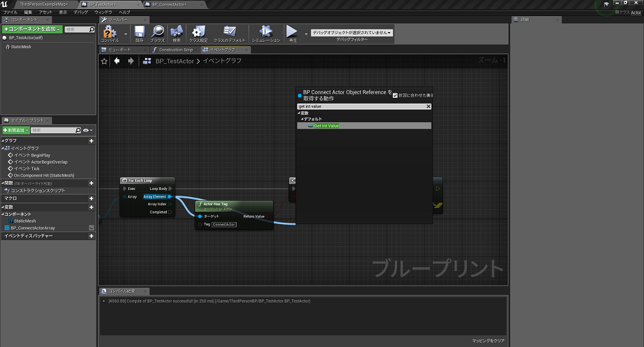Click Array Element output pin on For Each Loop
The image size is (644, 347).
(169, 197)
